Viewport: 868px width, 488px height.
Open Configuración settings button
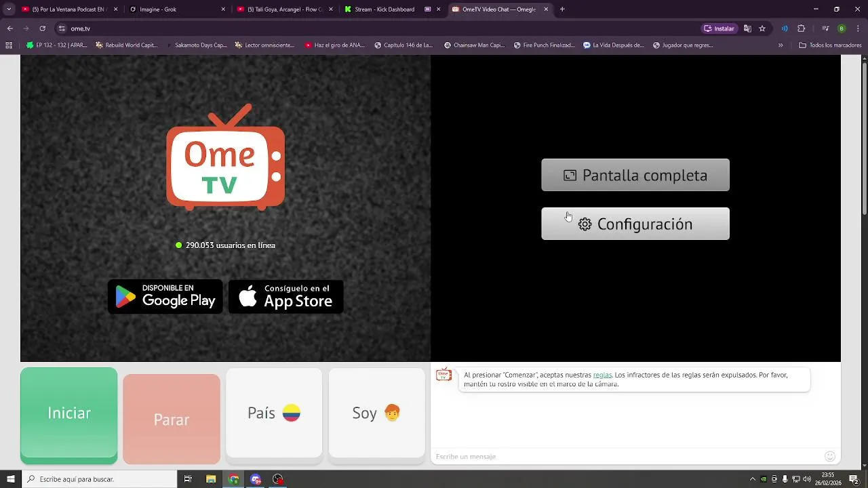click(635, 224)
